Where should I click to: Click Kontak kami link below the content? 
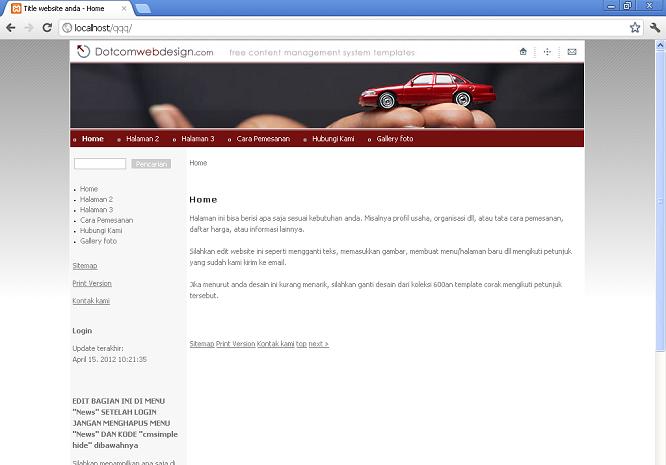pos(276,344)
